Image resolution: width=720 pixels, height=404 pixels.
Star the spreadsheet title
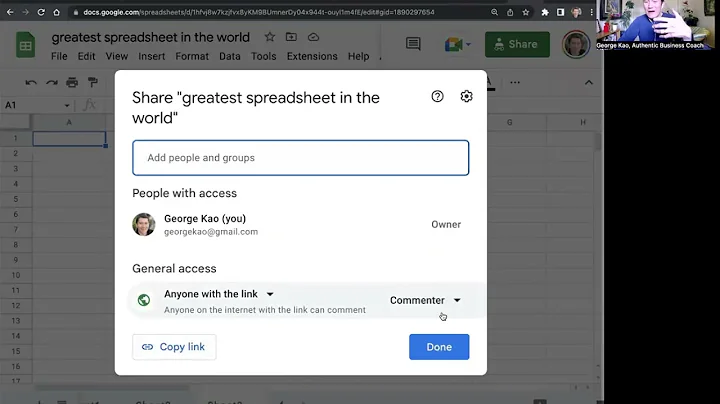tap(270, 37)
